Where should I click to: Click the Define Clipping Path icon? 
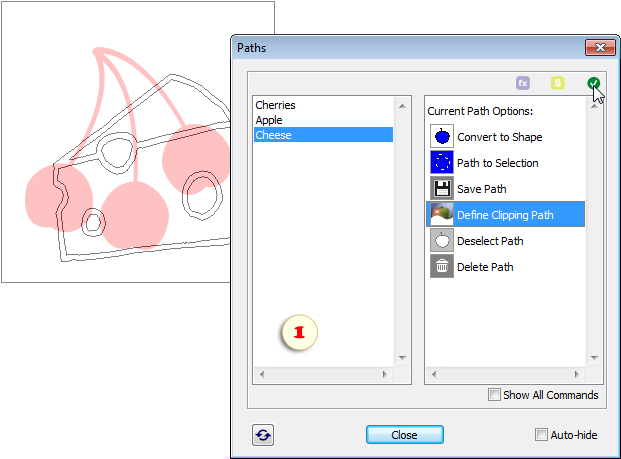point(442,214)
